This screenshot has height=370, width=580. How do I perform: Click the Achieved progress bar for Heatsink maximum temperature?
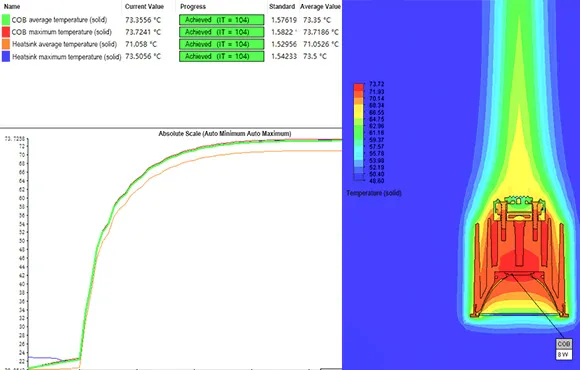[222, 56]
